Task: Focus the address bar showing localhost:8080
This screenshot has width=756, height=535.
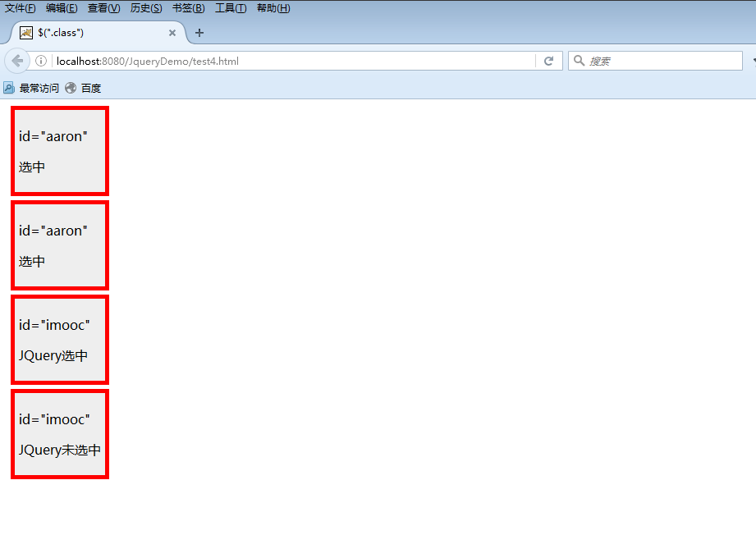Action: coord(294,62)
